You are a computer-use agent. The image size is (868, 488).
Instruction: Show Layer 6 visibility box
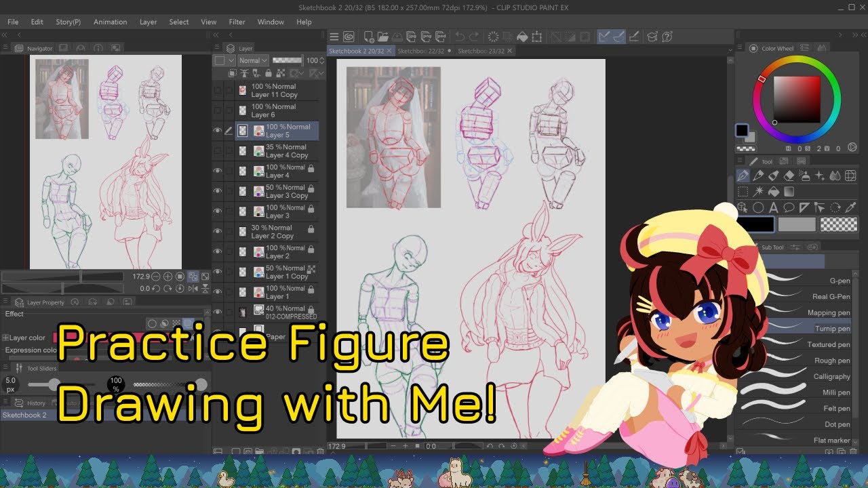click(x=218, y=110)
